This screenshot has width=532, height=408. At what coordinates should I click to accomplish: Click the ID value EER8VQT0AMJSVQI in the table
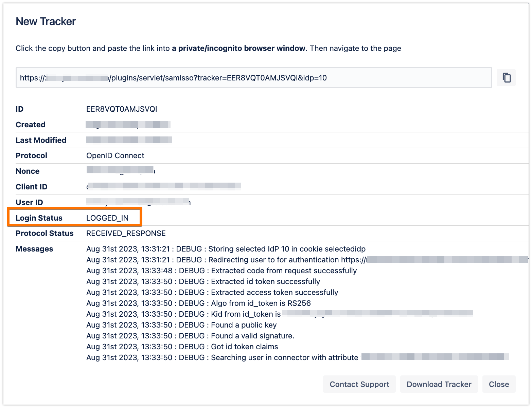pyautogui.click(x=122, y=109)
